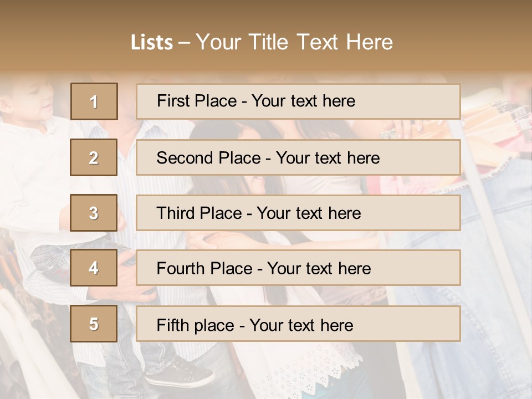
Task: Click the First Place text bar
Action: pyautogui.click(x=298, y=101)
